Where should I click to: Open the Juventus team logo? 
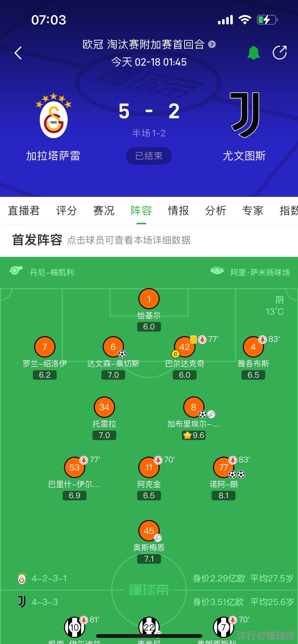pyautogui.click(x=245, y=115)
